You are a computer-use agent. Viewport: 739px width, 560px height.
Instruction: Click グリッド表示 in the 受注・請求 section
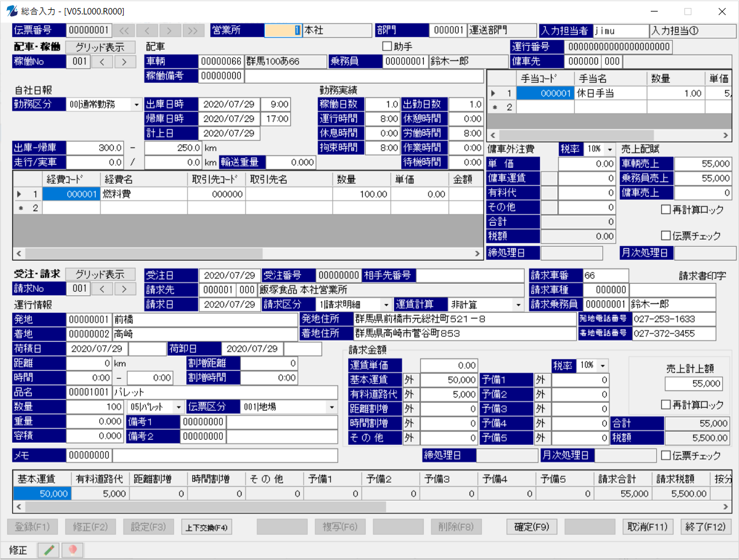pos(100,274)
